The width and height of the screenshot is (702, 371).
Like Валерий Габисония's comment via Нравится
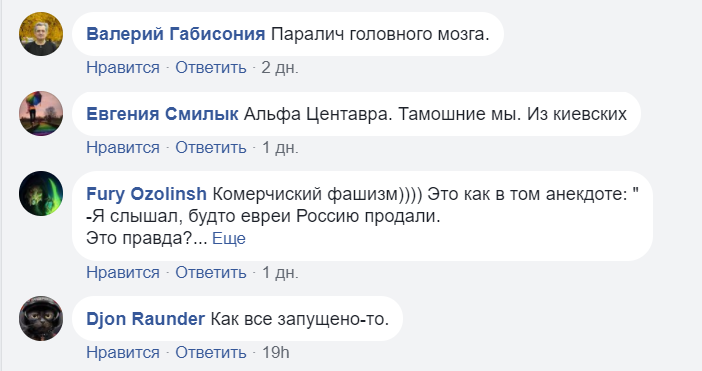pyautogui.click(x=123, y=68)
